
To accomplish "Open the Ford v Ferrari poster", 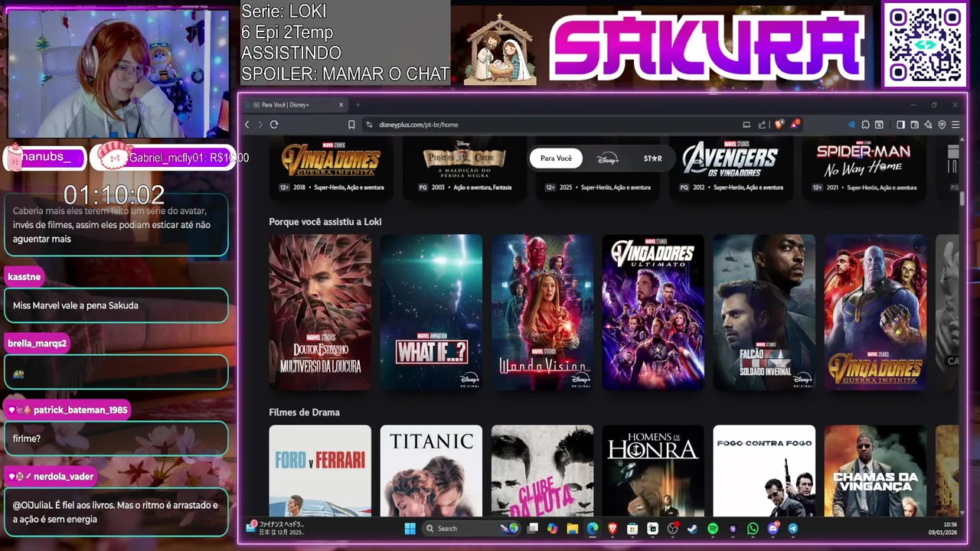I will (320, 471).
